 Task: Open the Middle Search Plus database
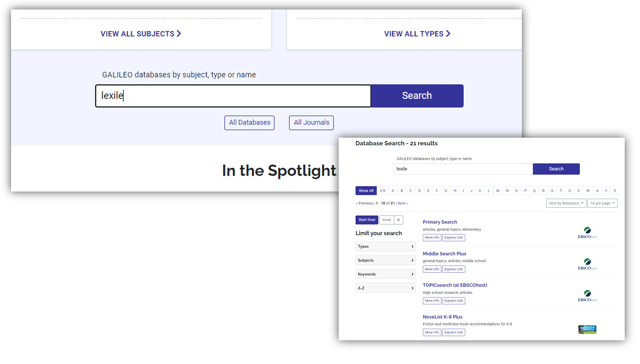click(444, 254)
